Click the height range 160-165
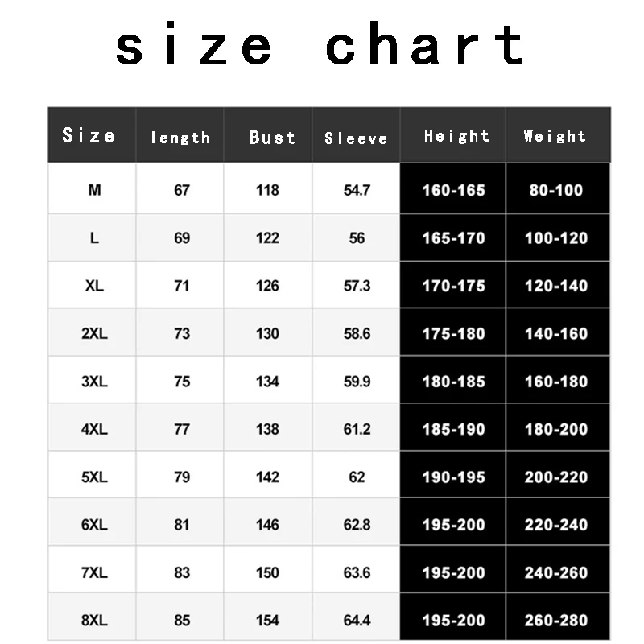 [x=453, y=190]
